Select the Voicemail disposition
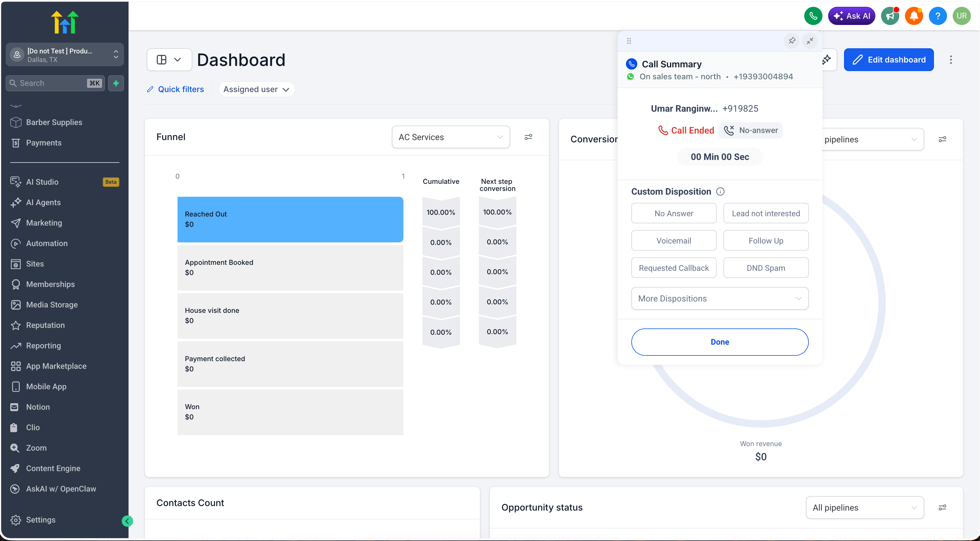 674,241
